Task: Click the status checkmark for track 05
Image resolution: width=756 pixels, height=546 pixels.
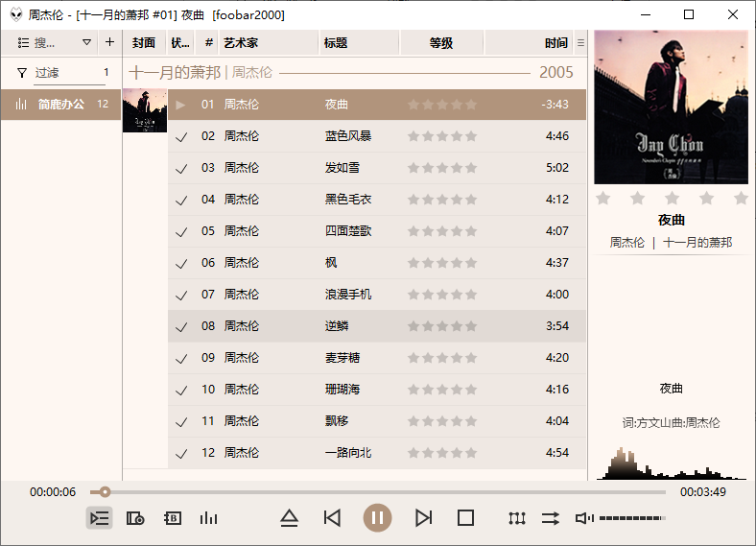Action: coord(181,232)
